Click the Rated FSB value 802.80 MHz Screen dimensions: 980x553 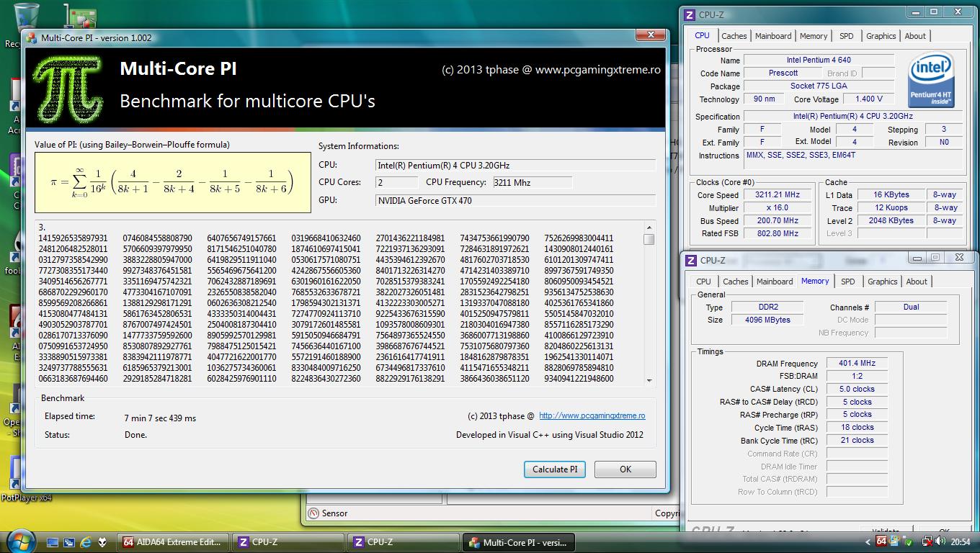pyautogui.click(x=778, y=234)
